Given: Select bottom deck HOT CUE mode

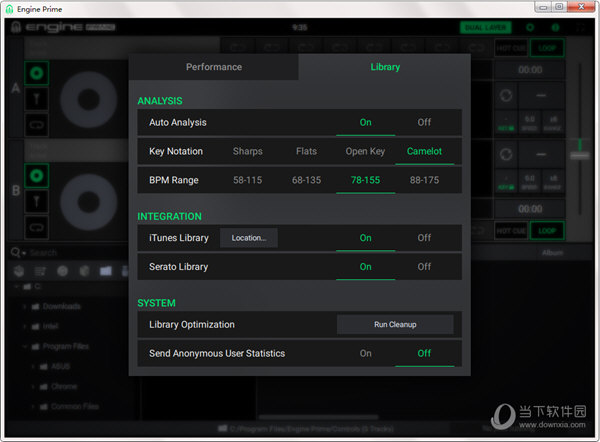Looking at the screenshot, I should [x=511, y=231].
